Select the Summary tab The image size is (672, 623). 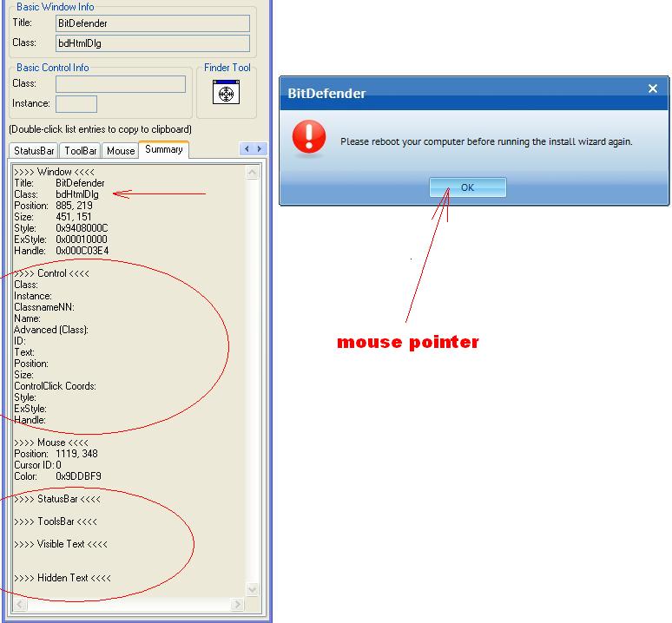(x=164, y=149)
